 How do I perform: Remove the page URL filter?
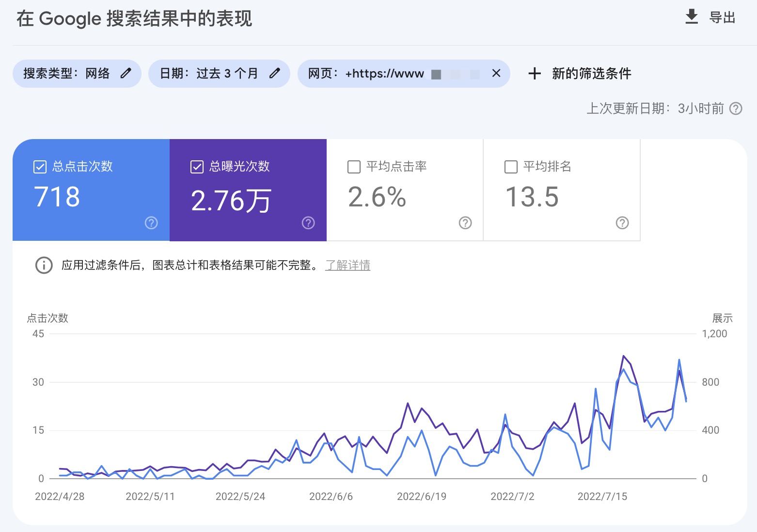coord(496,73)
